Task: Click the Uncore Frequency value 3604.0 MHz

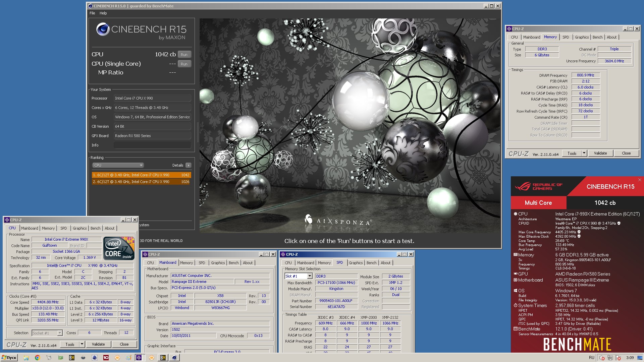Action: coord(614,61)
